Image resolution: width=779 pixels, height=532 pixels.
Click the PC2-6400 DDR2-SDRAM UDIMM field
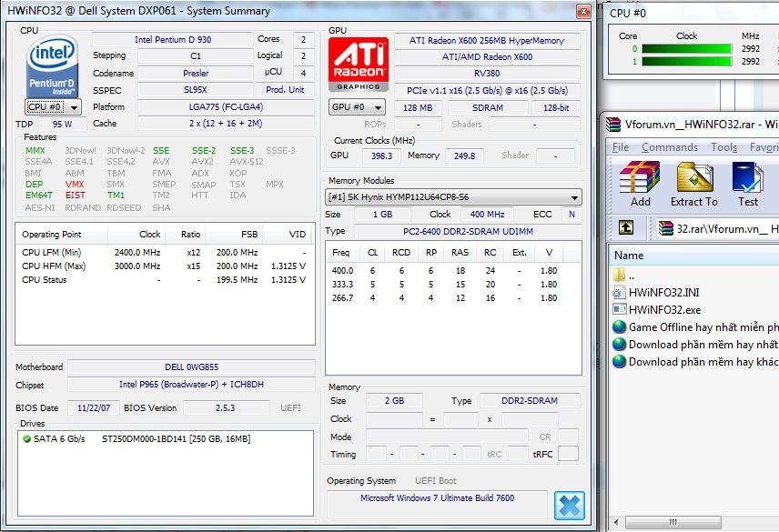click(x=468, y=231)
